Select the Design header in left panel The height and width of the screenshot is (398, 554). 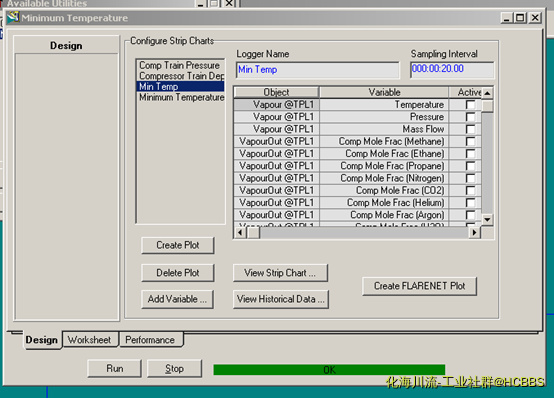66,45
